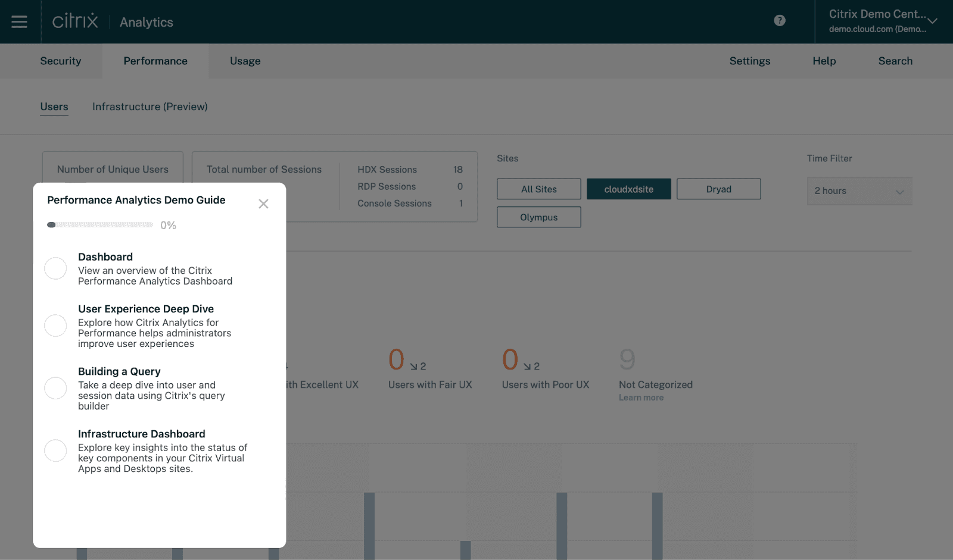
Task: Filter by Dryad site
Action: click(x=719, y=189)
